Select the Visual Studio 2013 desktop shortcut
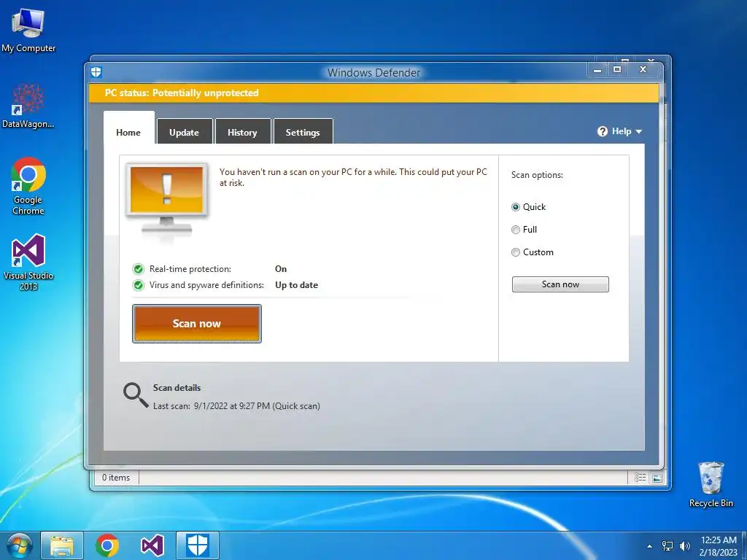Image resolution: width=747 pixels, height=560 pixels. [28, 262]
